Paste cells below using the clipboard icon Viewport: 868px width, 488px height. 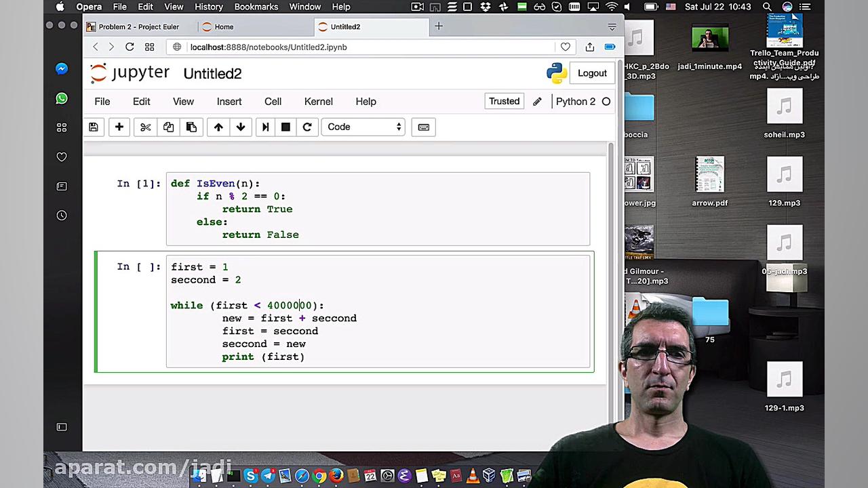[x=191, y=127]
